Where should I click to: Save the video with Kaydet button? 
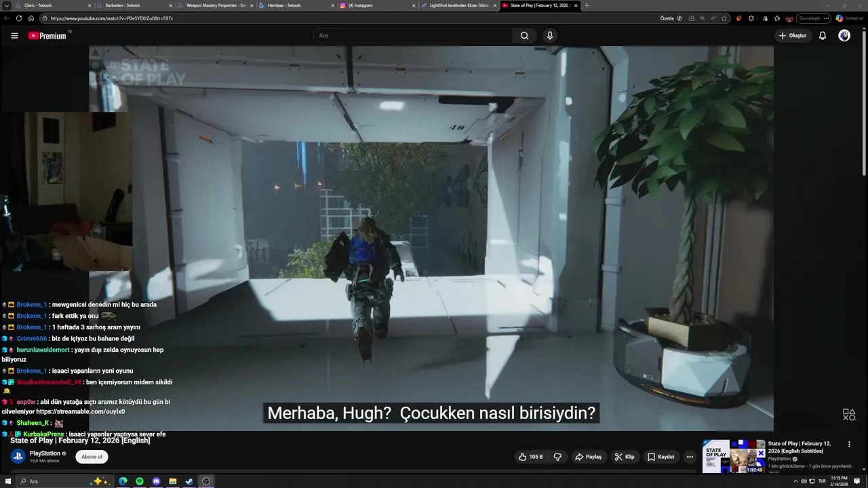[660, 457]
